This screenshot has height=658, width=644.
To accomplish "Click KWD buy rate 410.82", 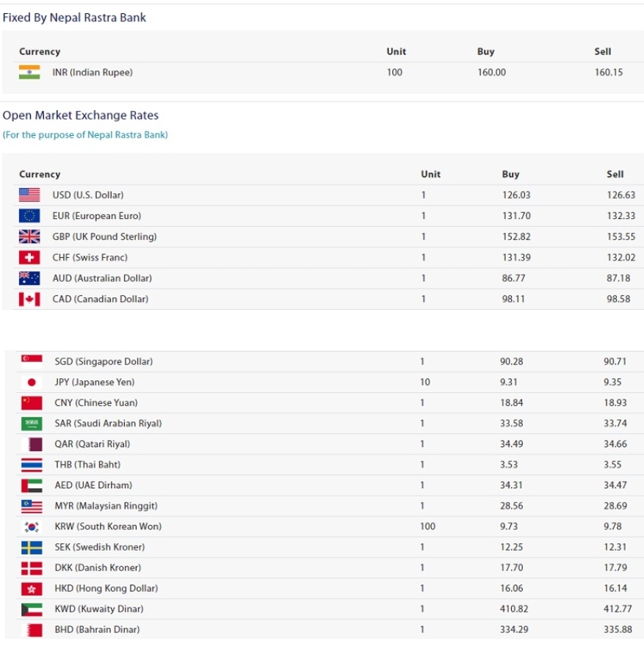I will coord(514,609).
